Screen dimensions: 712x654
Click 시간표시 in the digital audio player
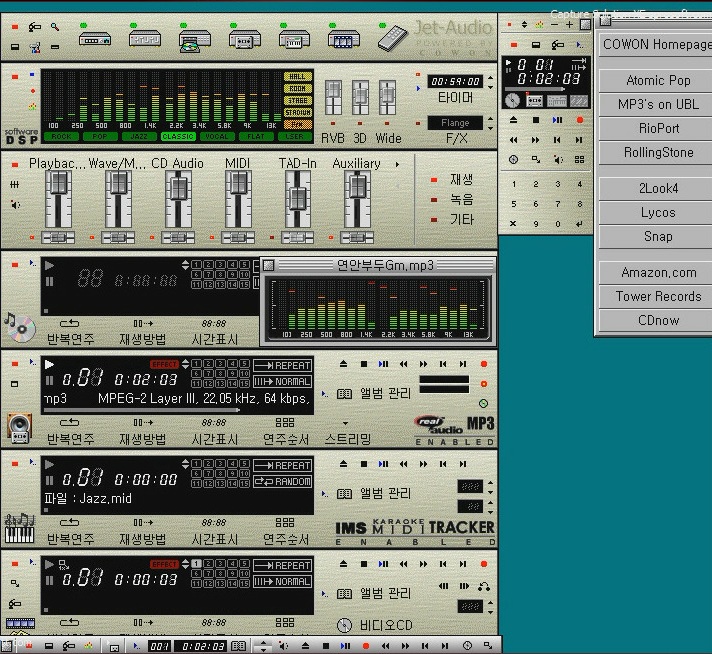[214, 439]
